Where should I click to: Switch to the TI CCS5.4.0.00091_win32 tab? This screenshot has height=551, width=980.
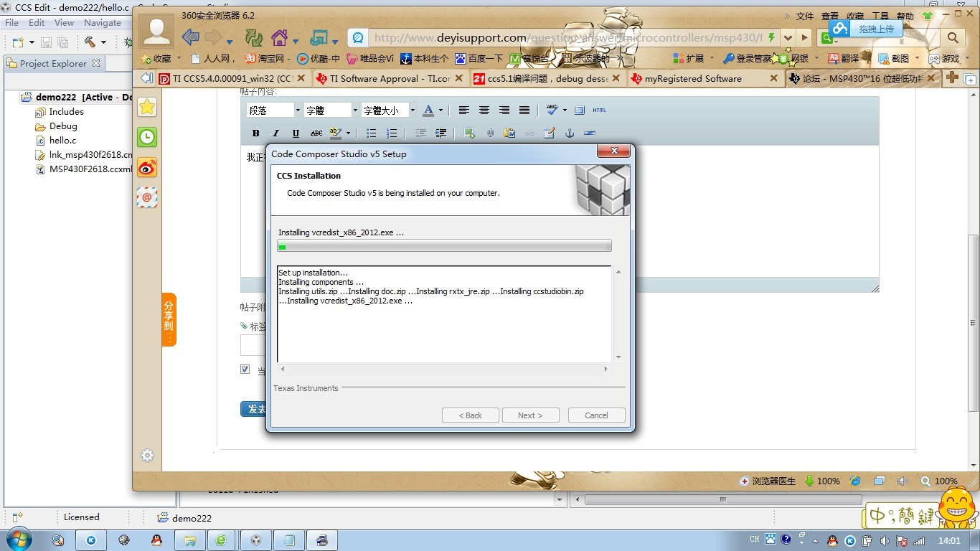tap(232, 78)
